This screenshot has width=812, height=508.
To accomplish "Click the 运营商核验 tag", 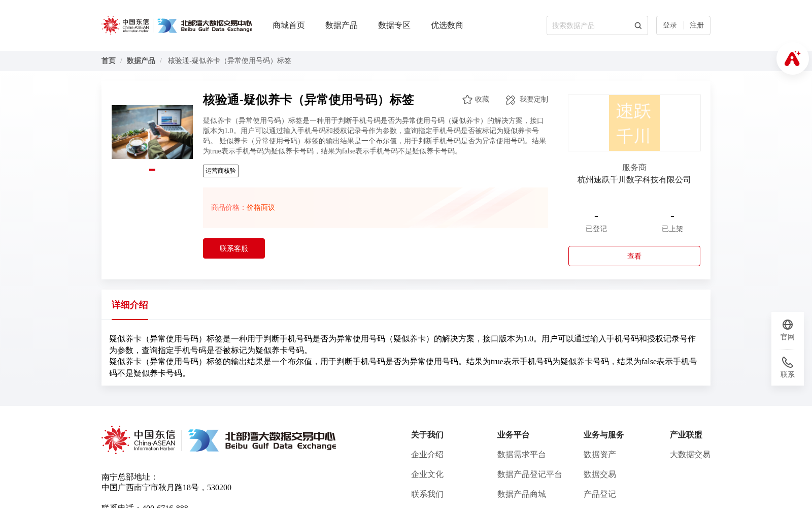I will 221,171.
